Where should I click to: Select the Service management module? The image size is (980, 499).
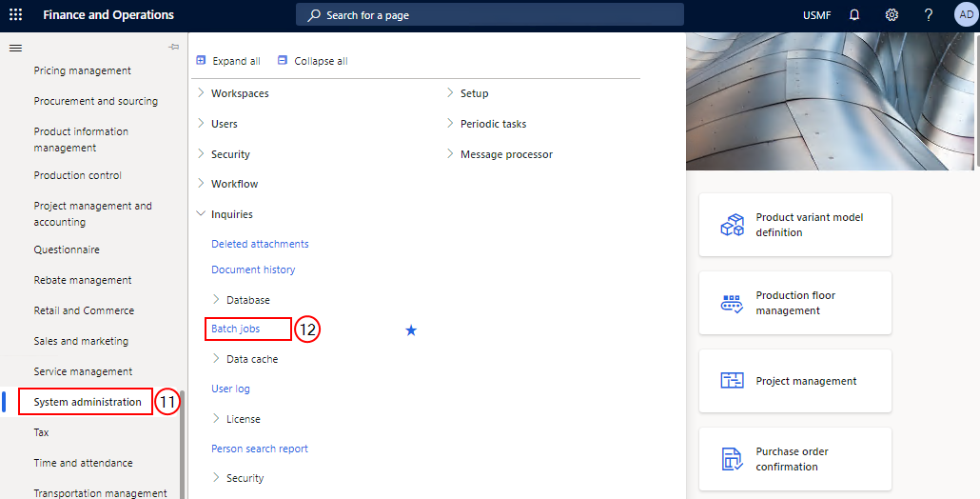click(x=83, y=371)
